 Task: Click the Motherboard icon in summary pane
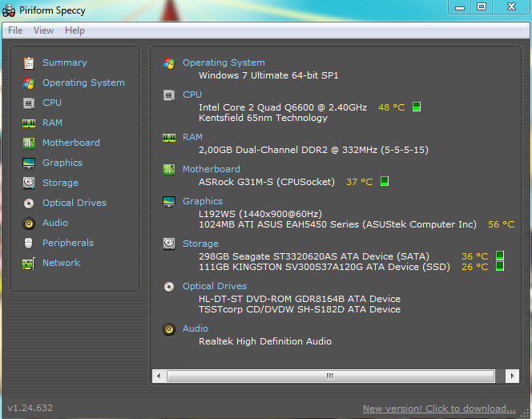click(169, 169)
